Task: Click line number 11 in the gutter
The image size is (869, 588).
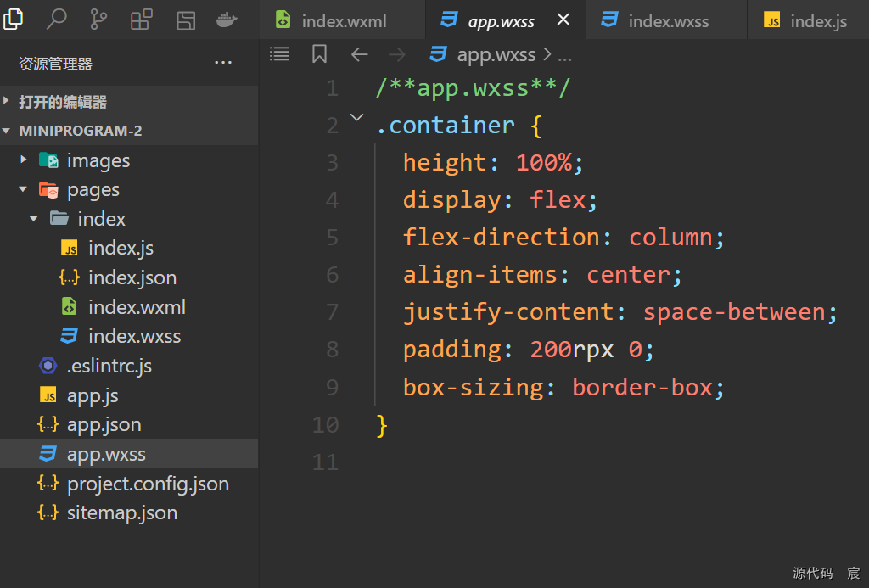Action: (325, 462)
